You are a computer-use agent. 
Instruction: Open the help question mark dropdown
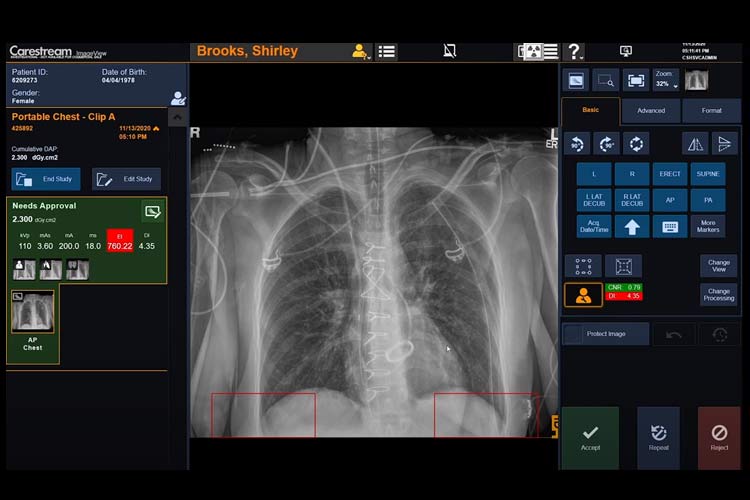tap(577, 51)
